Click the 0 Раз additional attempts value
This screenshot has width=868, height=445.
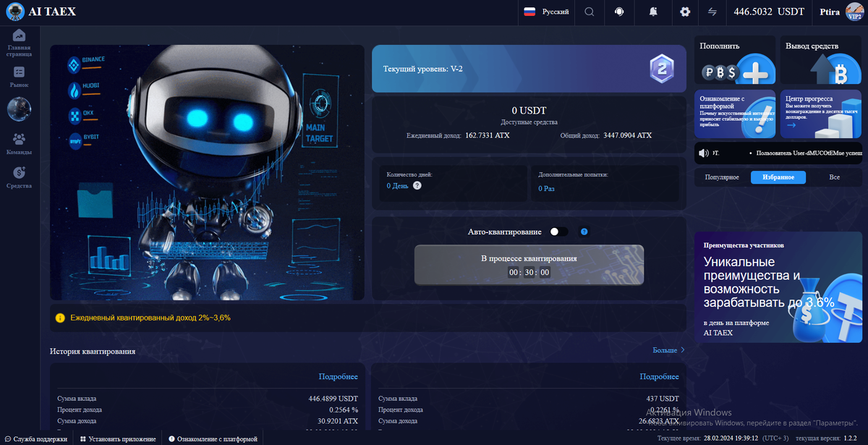pos(546,188)
